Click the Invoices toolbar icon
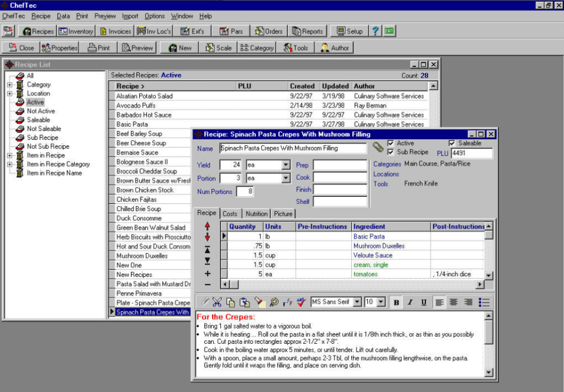This screenshot has width=564, height=392. coord(115,31)
